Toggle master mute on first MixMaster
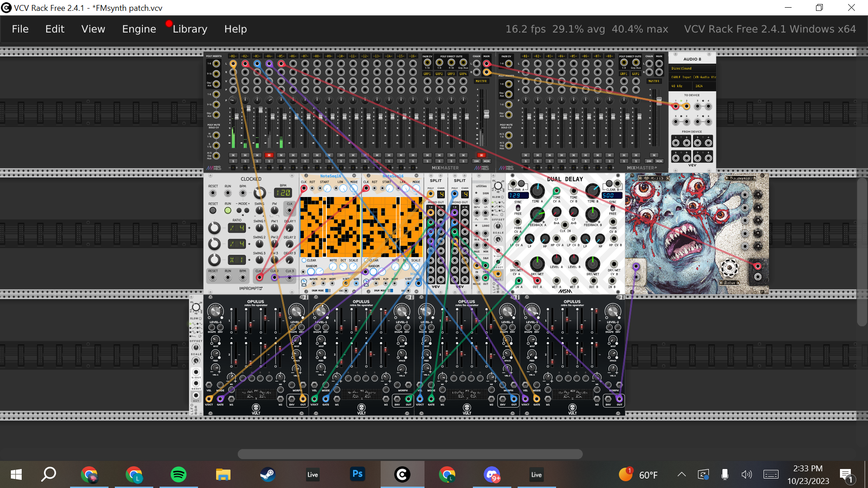Viewport: 868px width, 488px height. (481, 155)
